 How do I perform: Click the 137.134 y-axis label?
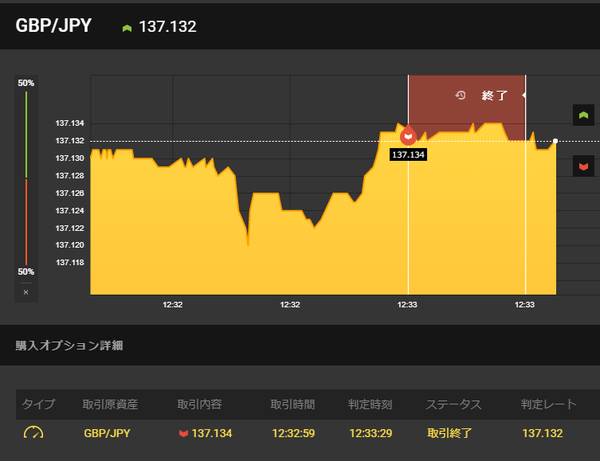point(70,123)
